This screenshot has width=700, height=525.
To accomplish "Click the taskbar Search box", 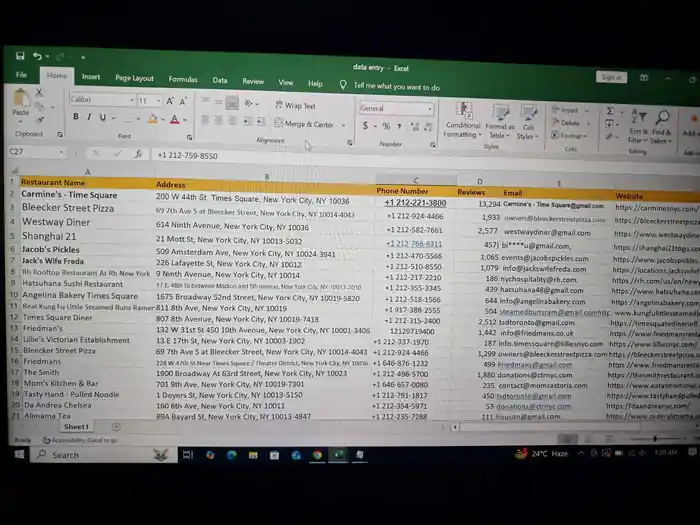I will coord(104,455).
